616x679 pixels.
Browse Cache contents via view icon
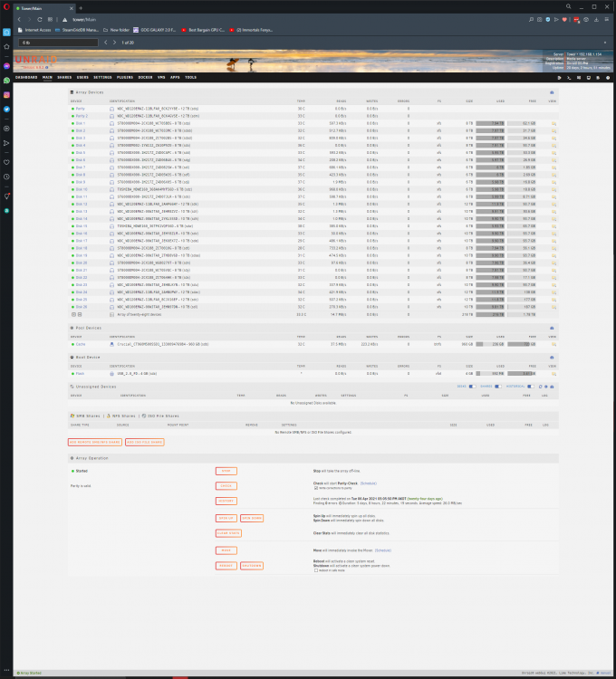[553, 344]
